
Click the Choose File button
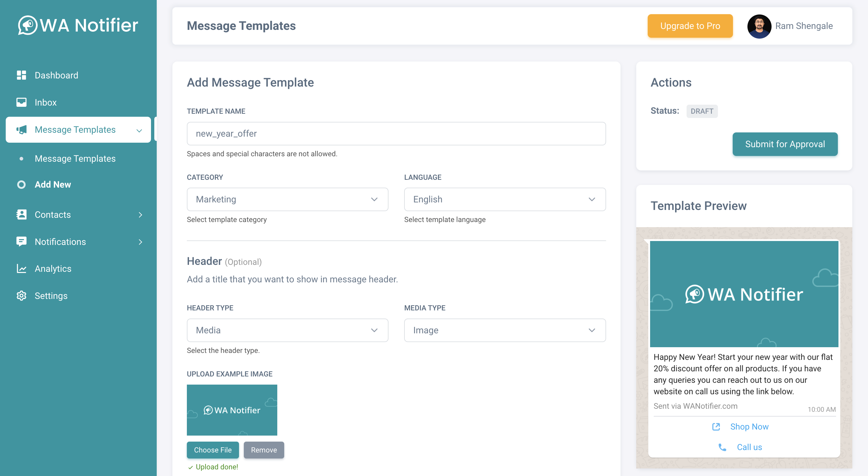point(212,450)
